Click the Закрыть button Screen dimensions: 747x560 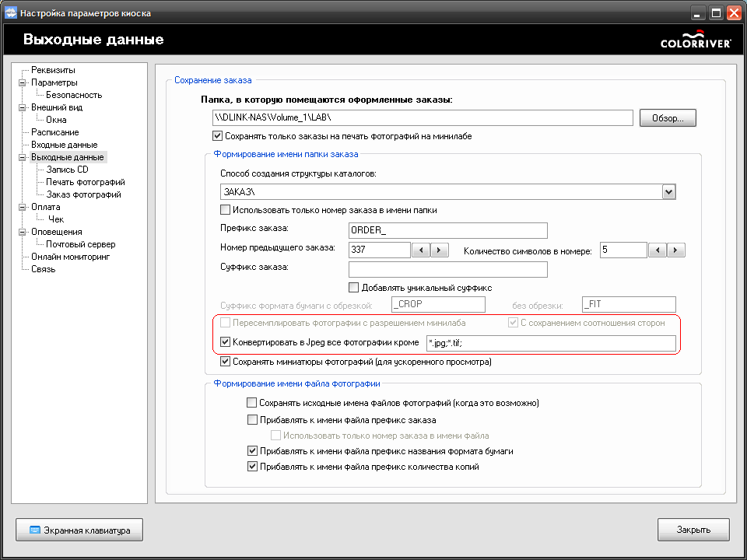[693, 530]
